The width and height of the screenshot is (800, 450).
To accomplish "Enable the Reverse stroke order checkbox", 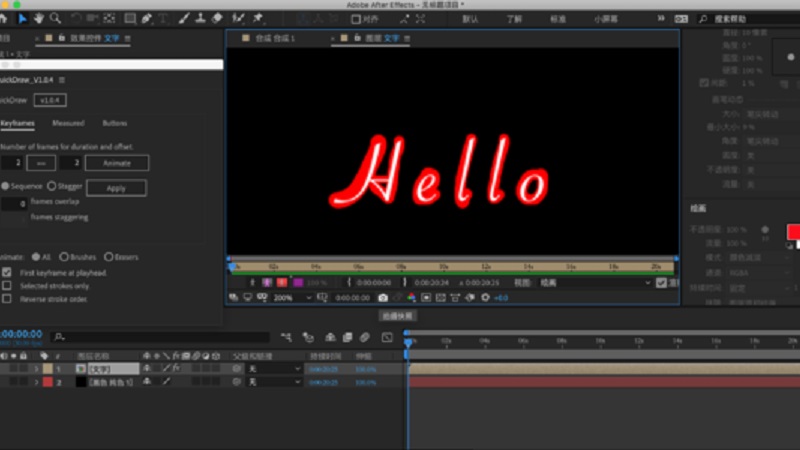I will click(x=8, y=299).
